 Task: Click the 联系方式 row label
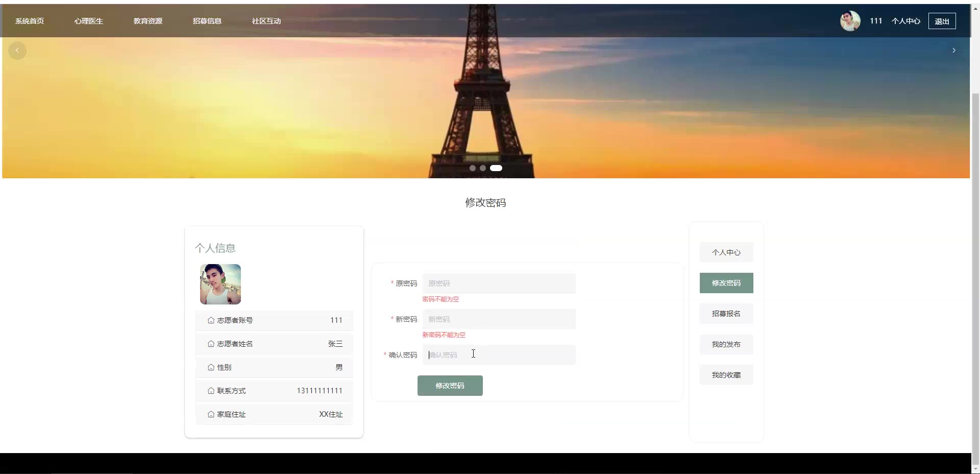(231, 391)
